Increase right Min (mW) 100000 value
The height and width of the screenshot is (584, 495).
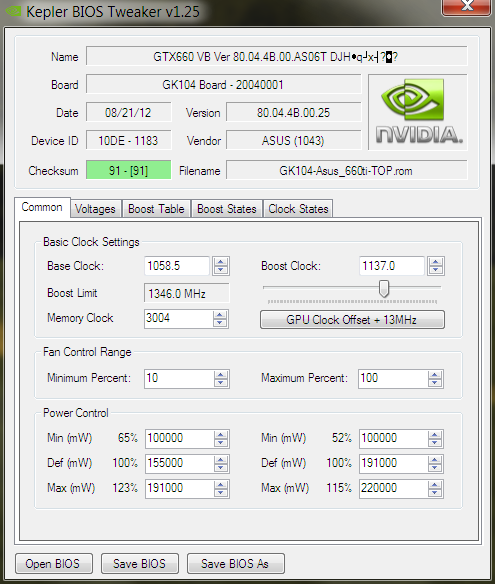pos(435,435)
